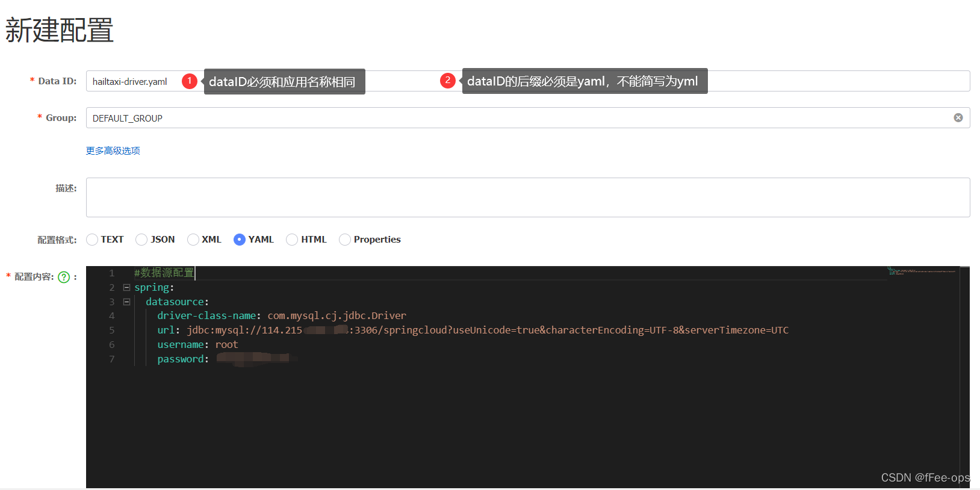The image size is (980, 490).
Task: Collapse the datasource block in editor
Action: [x=126, y=302]
